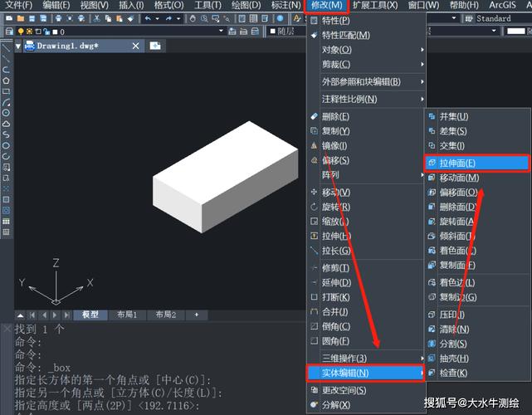Screen dimensions: 532x415
Task: Select the Circle tool in left toolbar
Action: point(6,113)
